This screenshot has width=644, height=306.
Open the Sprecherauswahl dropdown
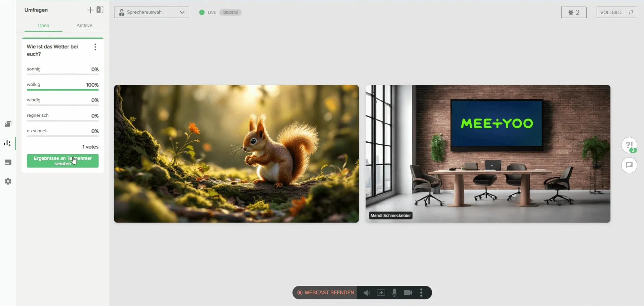(x=151, y=12)
